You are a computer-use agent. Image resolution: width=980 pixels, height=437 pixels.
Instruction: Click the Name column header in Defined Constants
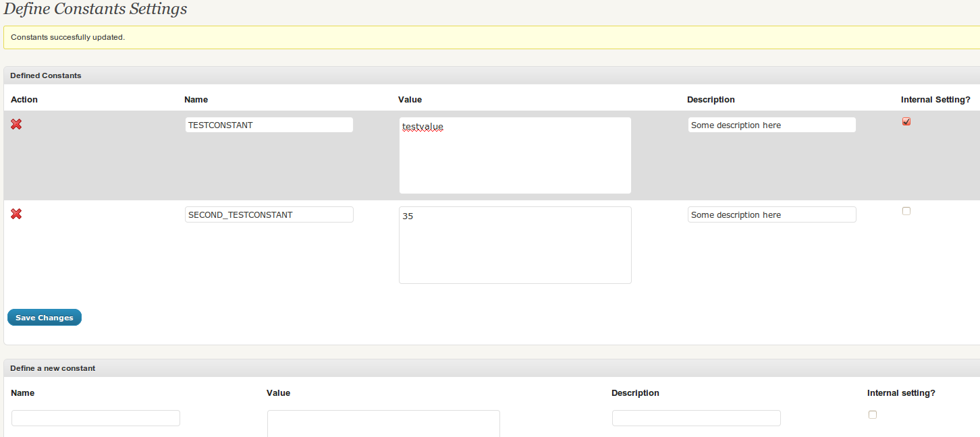click(x=196, y=99)
